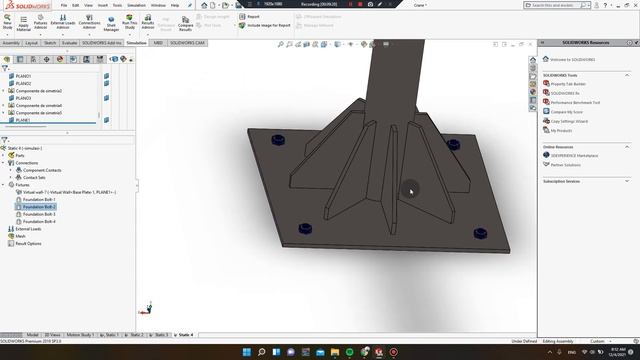This screenshot has height=360, width=640.
Task: Open the Model tab at bottom
Action: (x=32, y=335)
